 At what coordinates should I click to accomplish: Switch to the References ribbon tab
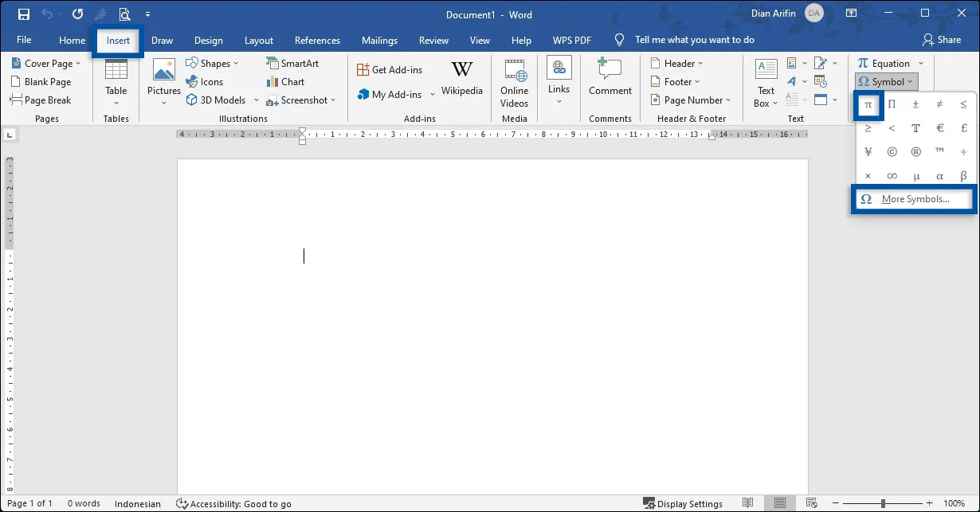(317, 40)
